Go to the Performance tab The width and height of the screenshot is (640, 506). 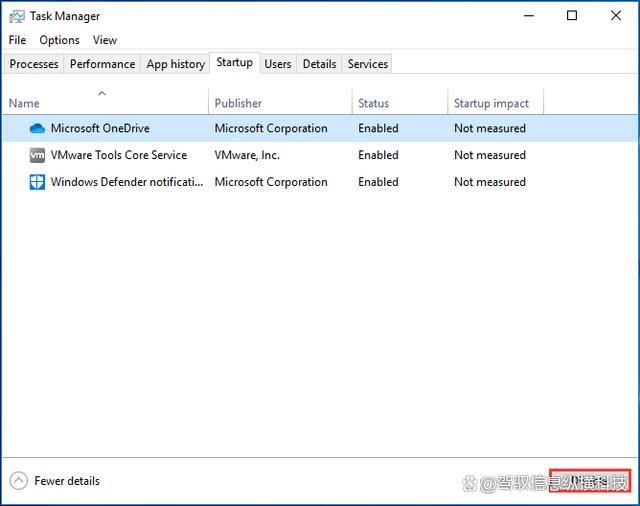click(x=102, y=64)
